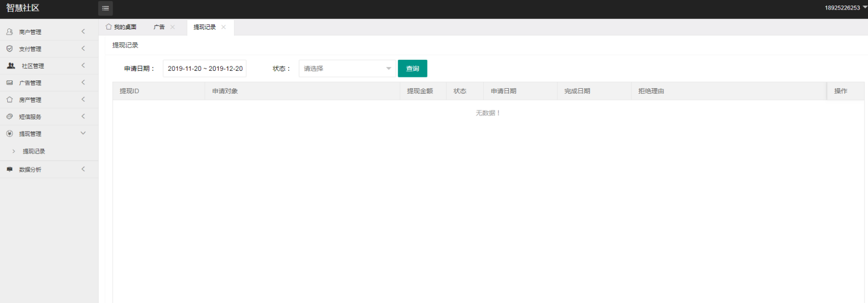The width and height of the screenshot is (868, 303).
Task: Close the 提现记录 tab
Action: [224, 27]
